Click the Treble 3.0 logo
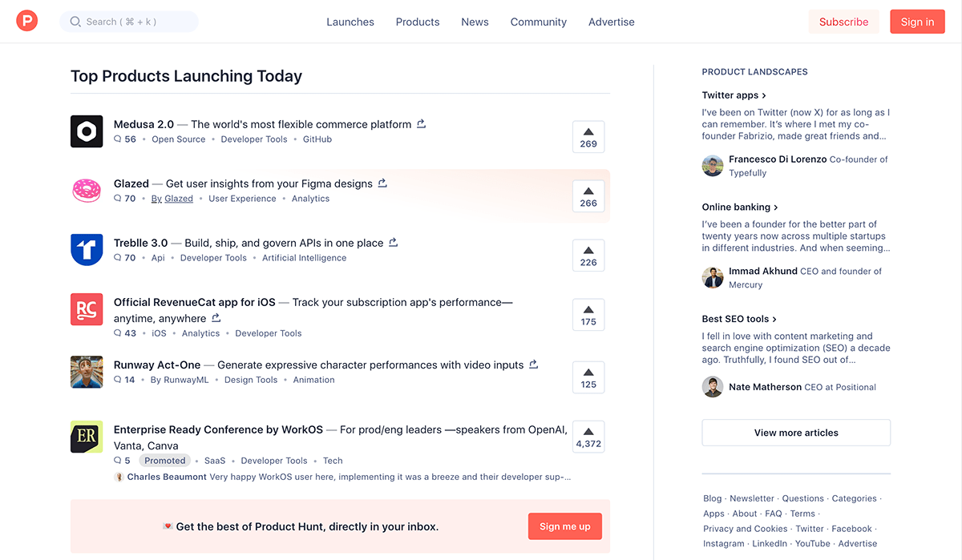The width and height of the screenshot is (962, 560). pos(87,250)
